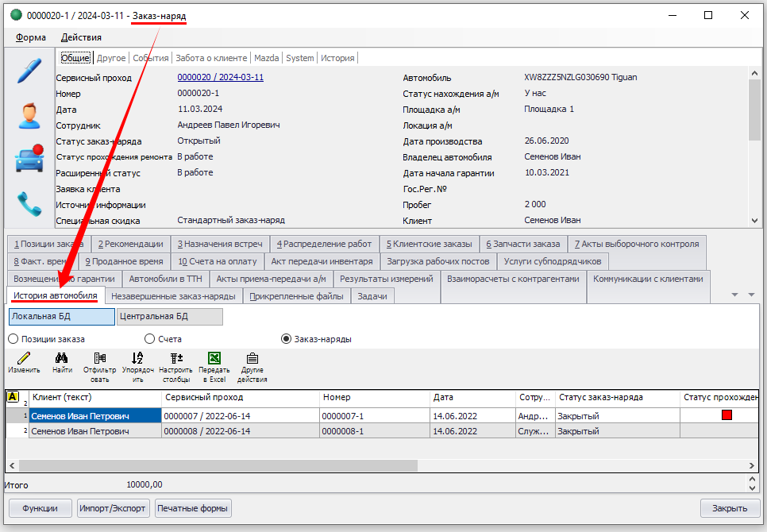This screenshot has width=767, height=532.
Task: Open the Действия menu
Action: click(x=81, y=37)
